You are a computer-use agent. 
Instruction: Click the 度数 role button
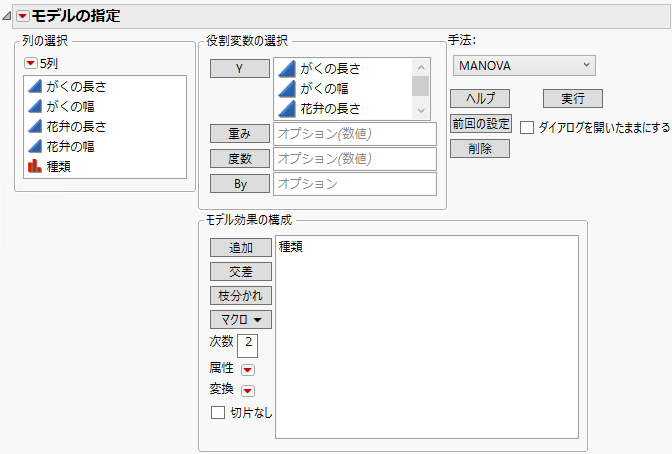[x=240, y=159]
